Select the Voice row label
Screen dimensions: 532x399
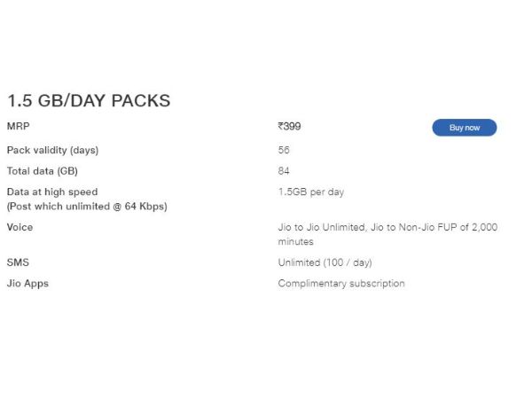pos(20,227)
